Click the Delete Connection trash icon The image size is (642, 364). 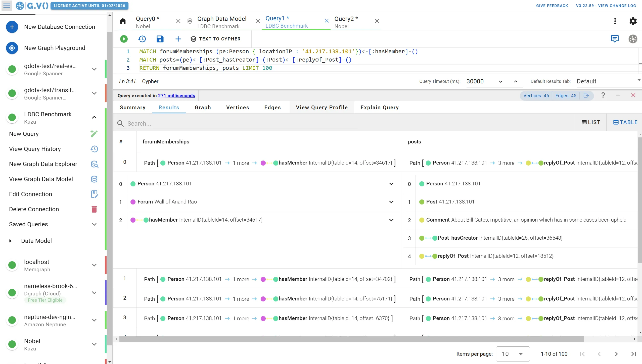94,209
